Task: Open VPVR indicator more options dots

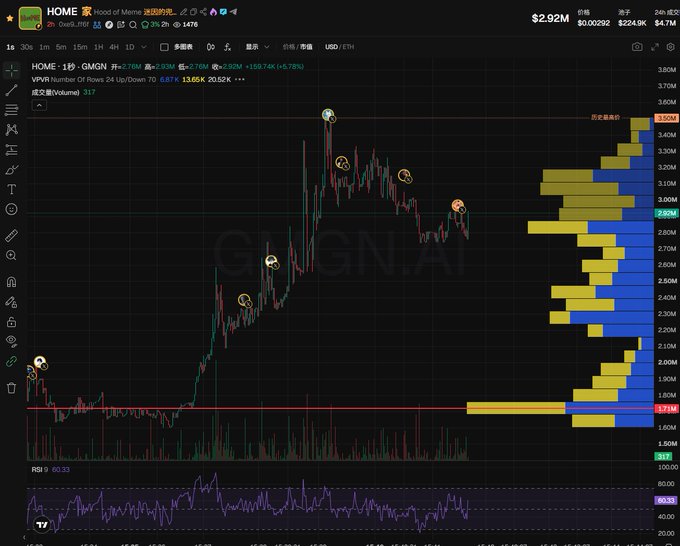Action: [x=240, y=79]
